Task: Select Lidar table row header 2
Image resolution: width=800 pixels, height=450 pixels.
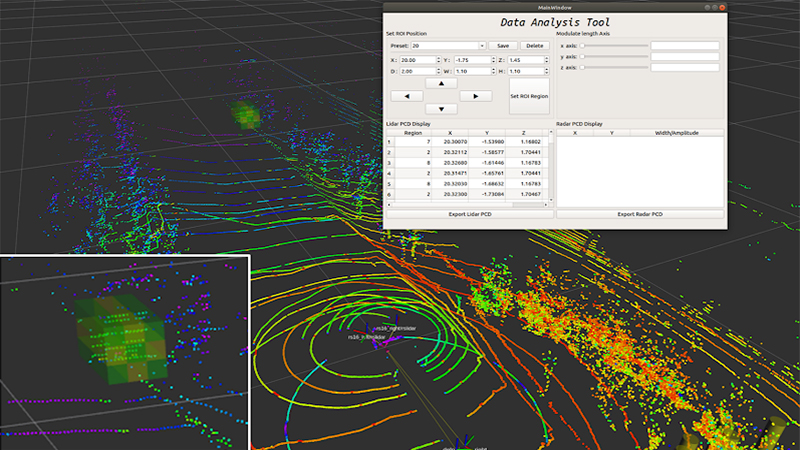Action: point(390,153)
